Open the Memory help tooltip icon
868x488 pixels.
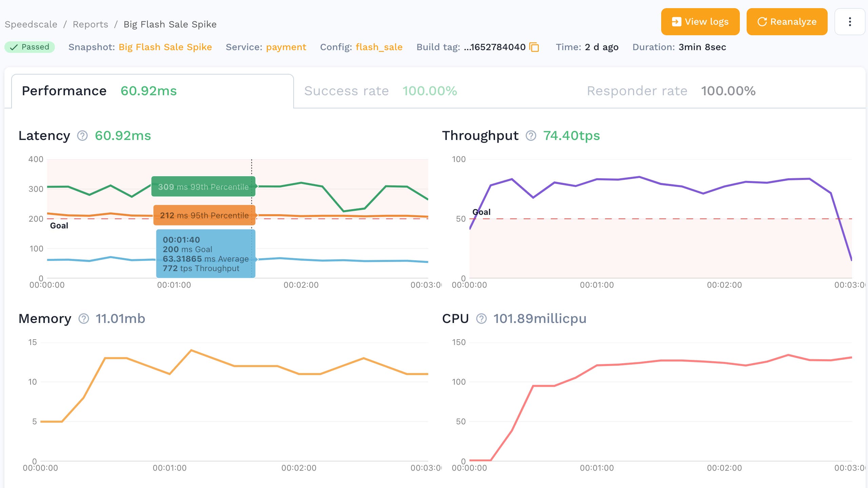pyautogui.click(x=83, y=319)
